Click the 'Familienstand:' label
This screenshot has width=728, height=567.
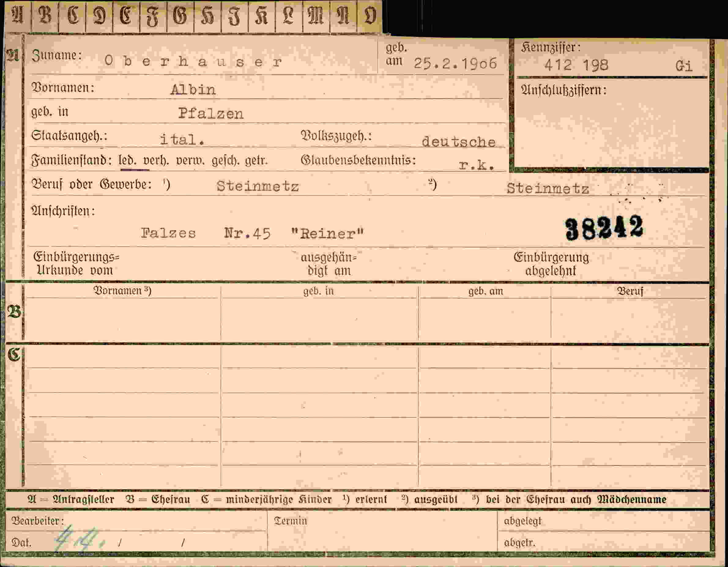[72, 160]
